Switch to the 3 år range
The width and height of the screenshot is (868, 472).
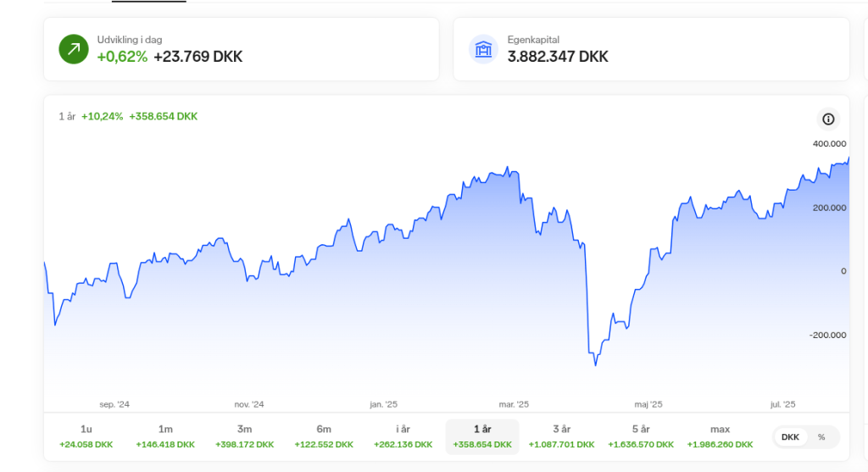[x=561, y=436]
